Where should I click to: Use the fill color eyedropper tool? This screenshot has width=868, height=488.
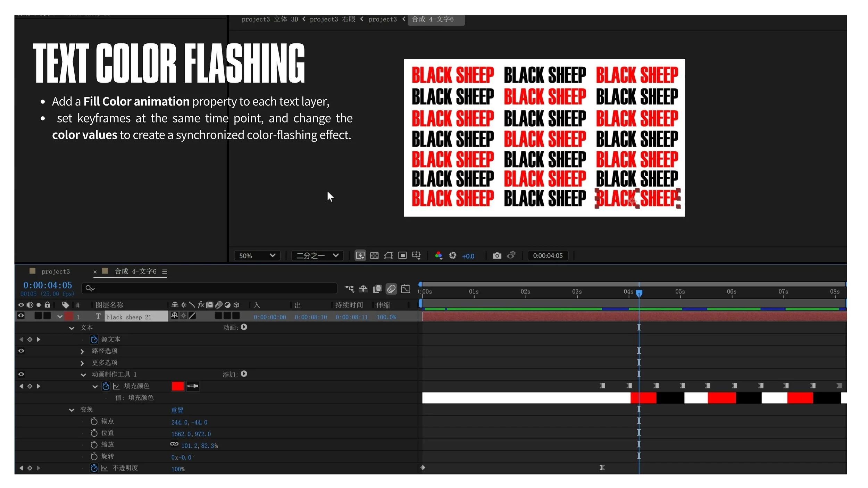[x=193, y=386]
